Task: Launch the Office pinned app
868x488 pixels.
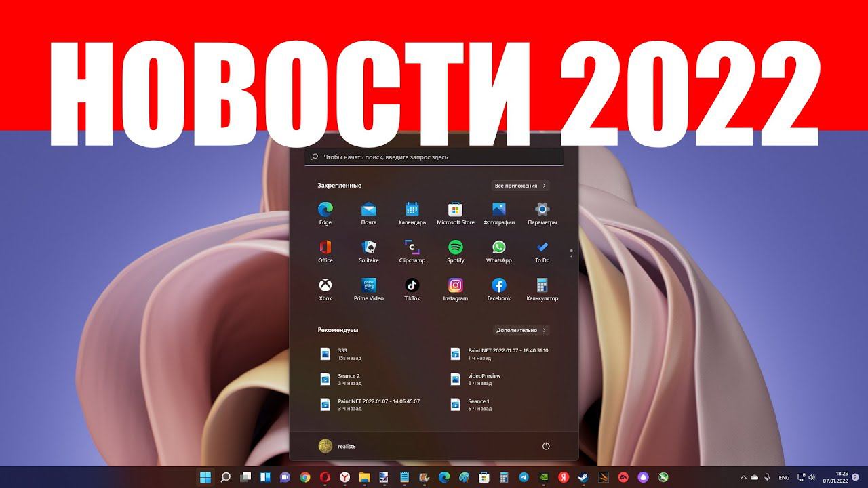Action: point(325,251)
